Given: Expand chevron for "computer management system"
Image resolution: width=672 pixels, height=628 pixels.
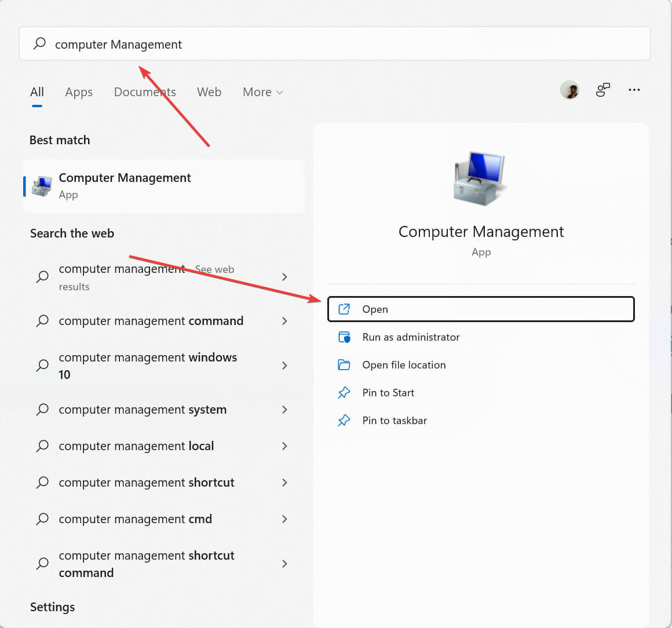Looking at the screenshot, I should click(284, 410).
